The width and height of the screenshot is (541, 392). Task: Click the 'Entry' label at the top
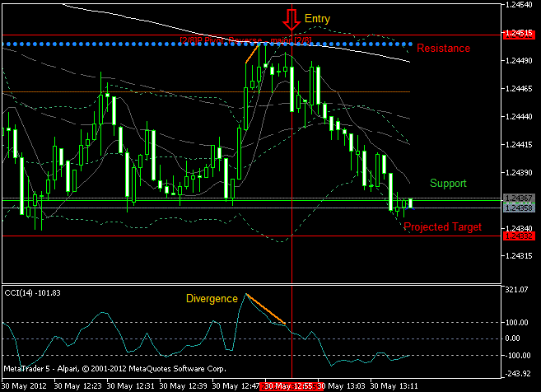[x=317, y=19]
